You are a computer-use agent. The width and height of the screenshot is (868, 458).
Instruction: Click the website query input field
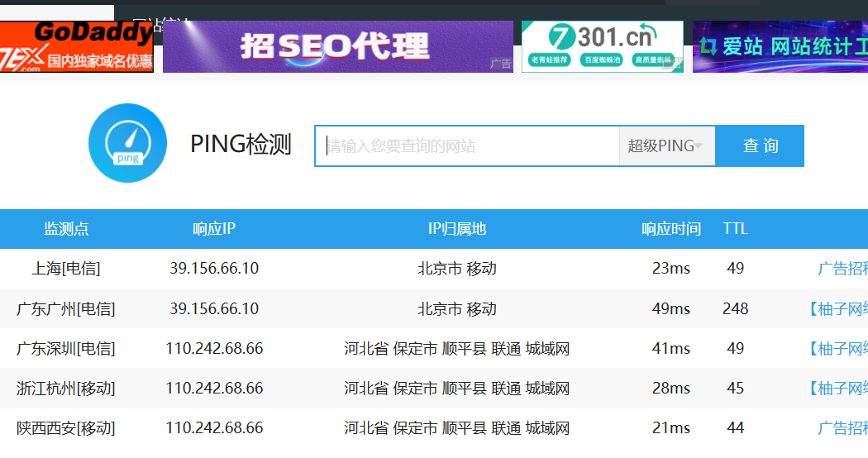click(x=467, y=146)
